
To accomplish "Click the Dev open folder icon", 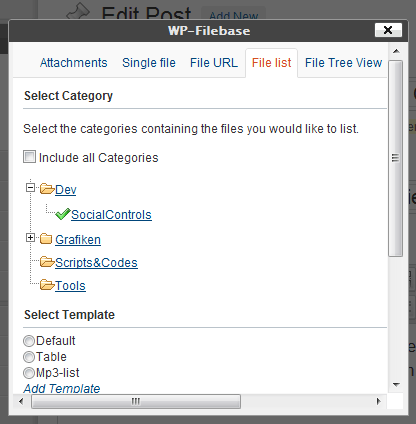I will pos(47,189).
